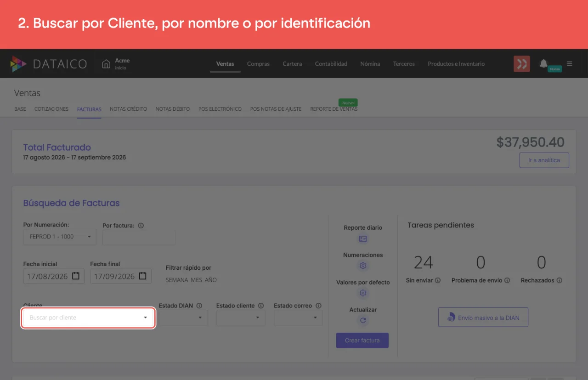The height and width of the screenshot is (380, 588).
Task: Switch to the Reporte de Ventas tab
Action: pos(334,109)
